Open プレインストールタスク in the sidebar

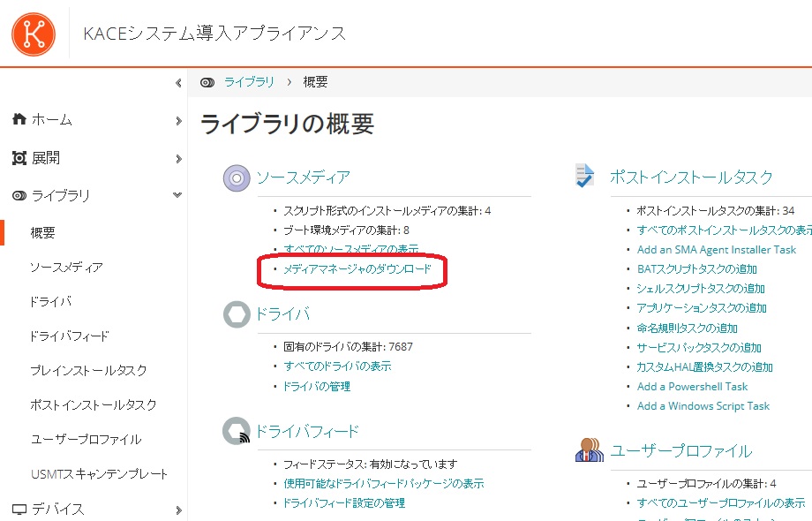tap(88, 370)
